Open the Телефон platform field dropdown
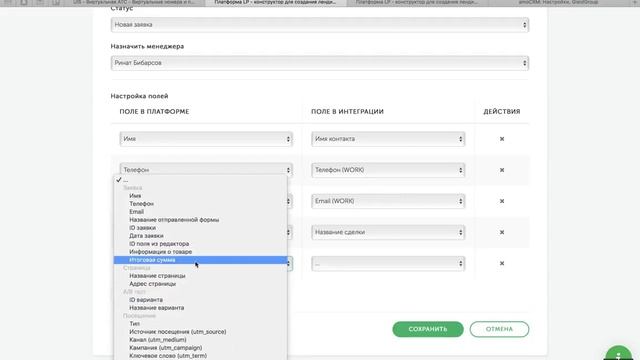Image resolution: width=640 pixels, height=360 pixels. point(206,169)
